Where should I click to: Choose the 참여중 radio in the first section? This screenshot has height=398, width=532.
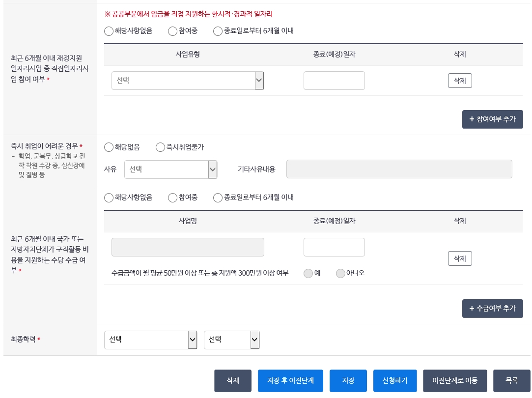click(173, 31)
